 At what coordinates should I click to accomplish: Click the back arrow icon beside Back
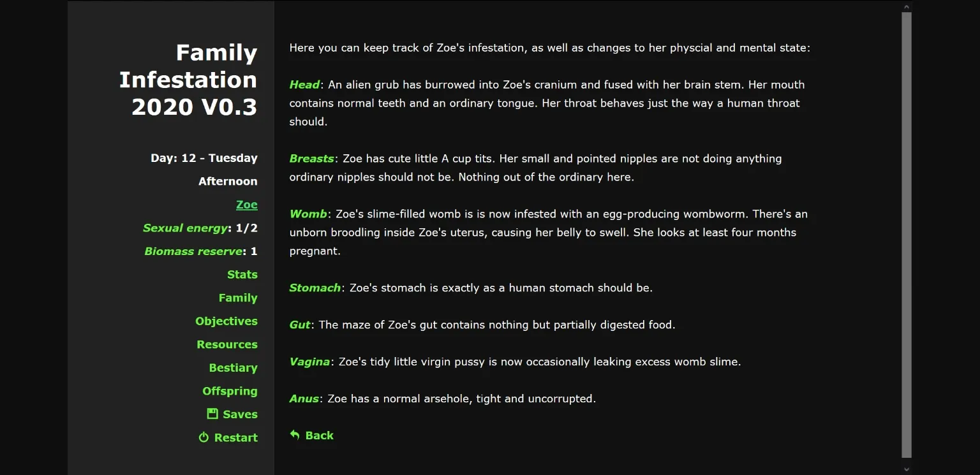[x=295, y=435]
